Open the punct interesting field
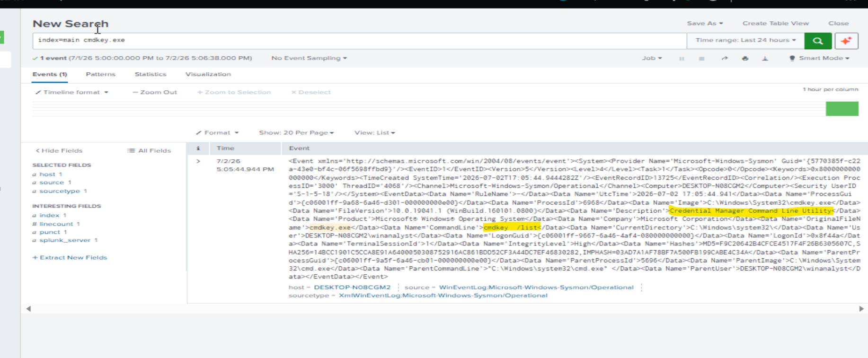The height and width of the screenshot is (358, 868). [x=50, y=232]
